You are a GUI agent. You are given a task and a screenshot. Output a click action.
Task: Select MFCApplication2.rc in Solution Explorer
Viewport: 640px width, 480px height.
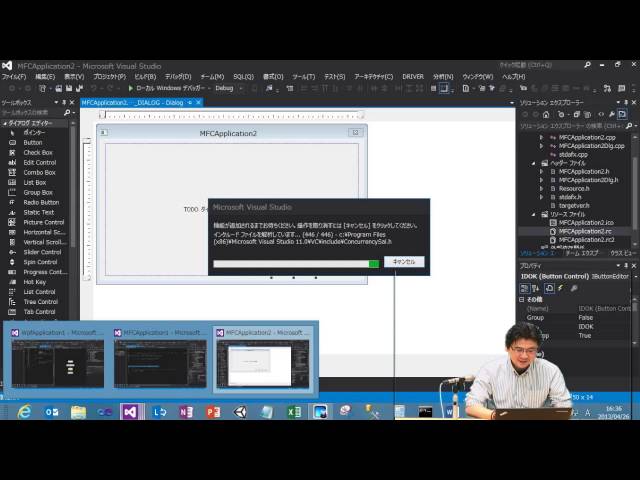tap(585, 231)
